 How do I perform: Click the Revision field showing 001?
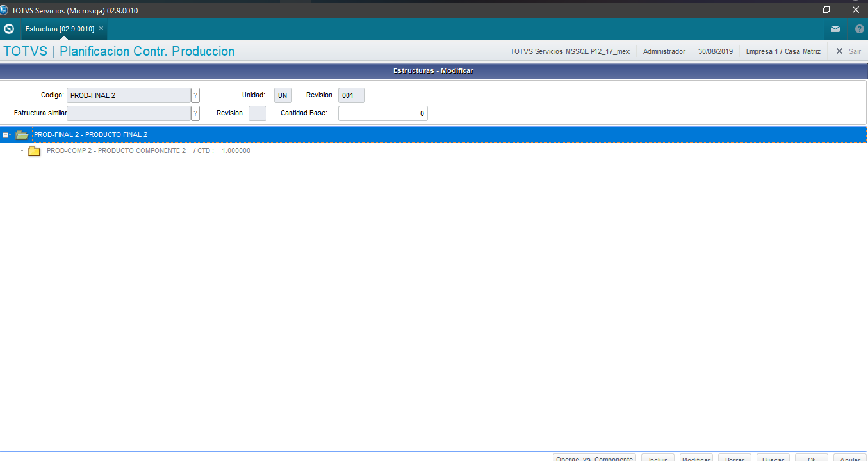(x=352, y=95)
